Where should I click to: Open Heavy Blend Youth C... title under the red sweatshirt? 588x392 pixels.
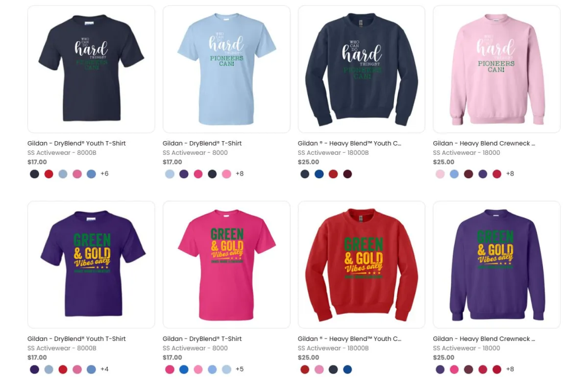(x=349, y=339)
